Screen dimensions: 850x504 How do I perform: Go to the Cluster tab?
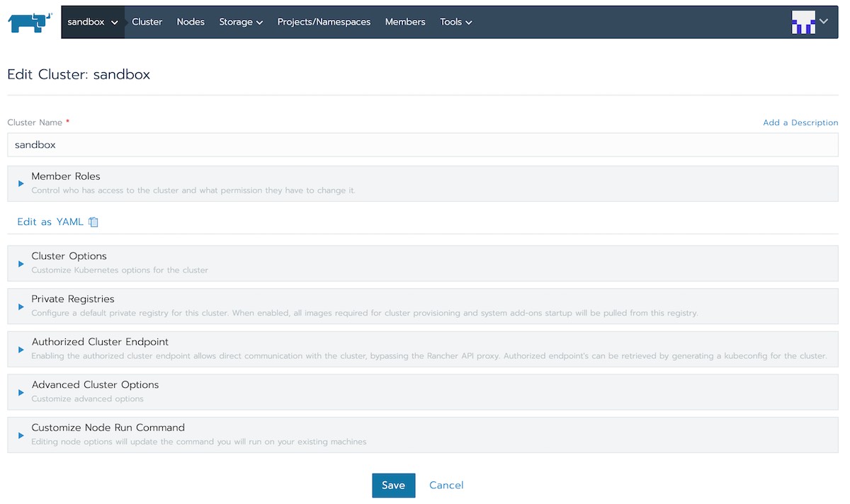[147, 22]
